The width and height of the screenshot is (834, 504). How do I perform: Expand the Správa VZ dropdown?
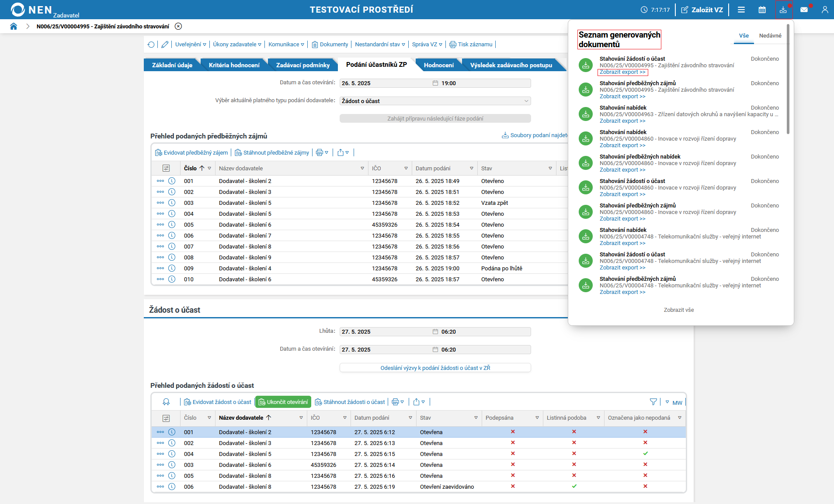pyautogui.click(x=427, y=45)
